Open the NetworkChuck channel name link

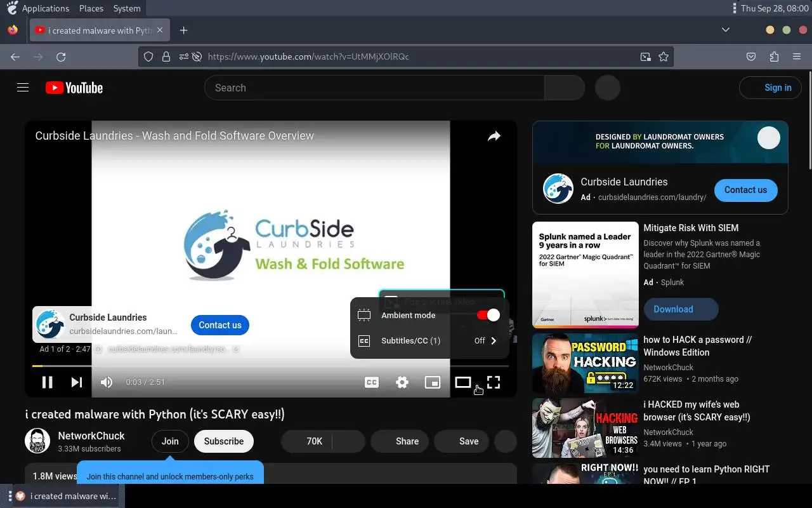(91, 436)
